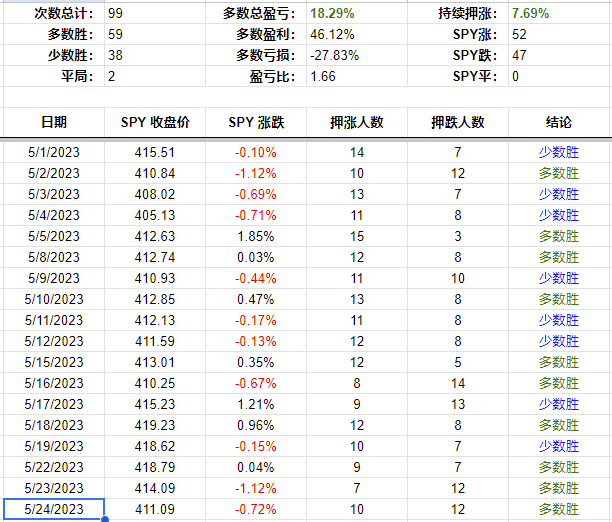Select the SPY涨 value 52
The width and height of the screenshot is (612, 522).
[560, 34]
